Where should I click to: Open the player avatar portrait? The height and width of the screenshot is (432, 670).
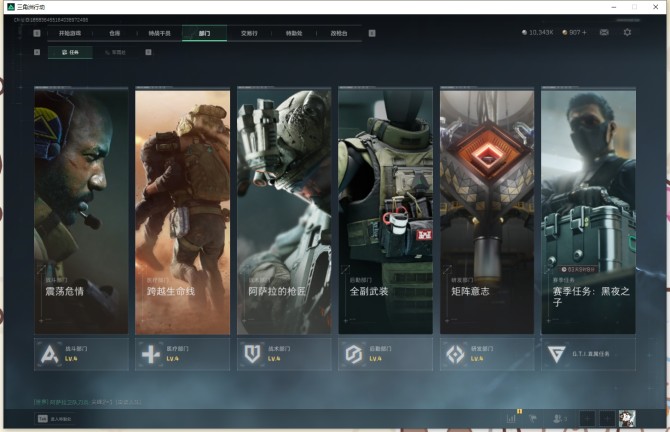(627, 419)
